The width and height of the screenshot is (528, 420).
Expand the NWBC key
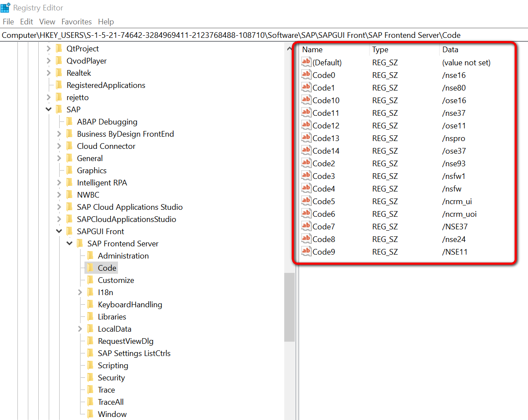(59, 195)
